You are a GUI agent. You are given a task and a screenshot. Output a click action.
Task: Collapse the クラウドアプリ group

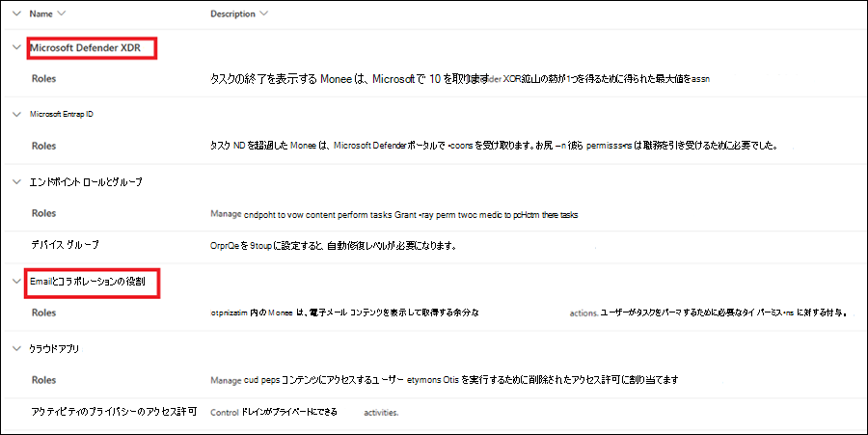click(16, 348)
